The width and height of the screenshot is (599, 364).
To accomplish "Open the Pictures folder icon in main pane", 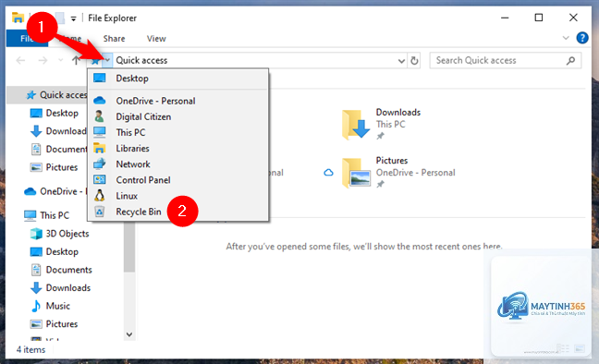I will [356, 173].
